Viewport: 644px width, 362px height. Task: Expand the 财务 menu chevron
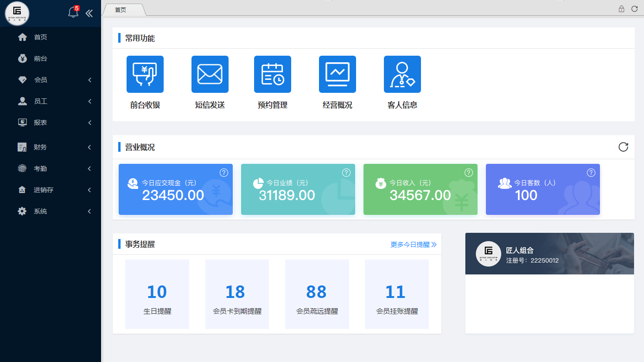click(x=89, y=147)
